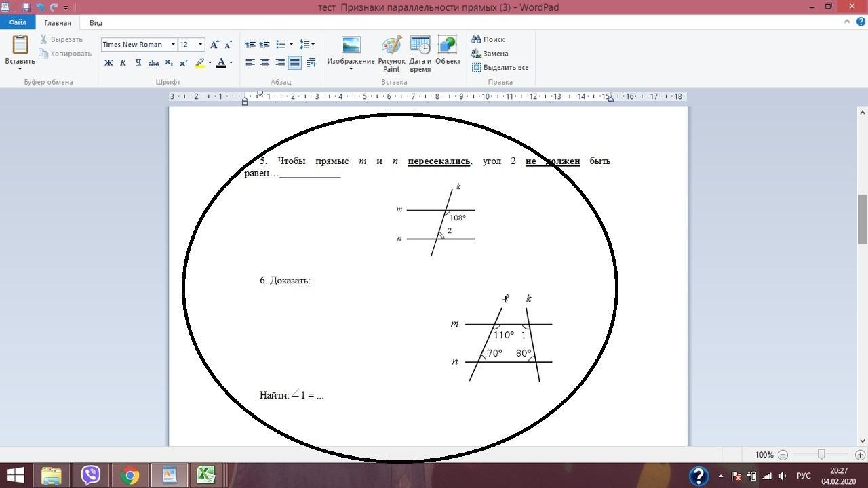Screen dimensions: 868x488
Task: Toggle underline (Ч) formatting
Action: click(138, 63)
